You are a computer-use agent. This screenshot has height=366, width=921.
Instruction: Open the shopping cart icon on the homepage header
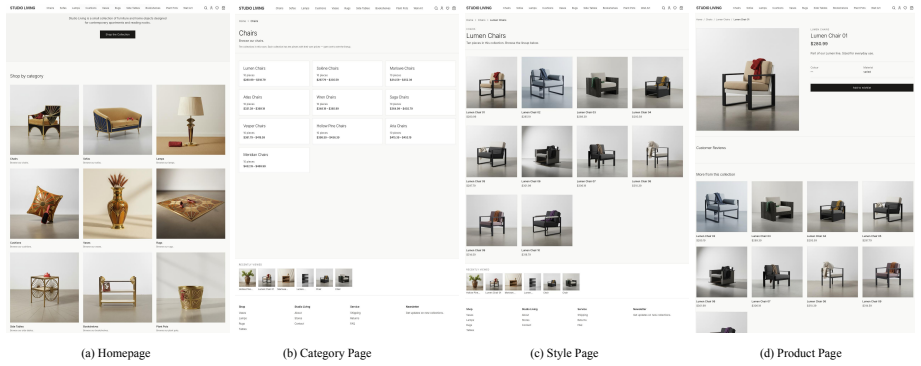click(223, 8)
